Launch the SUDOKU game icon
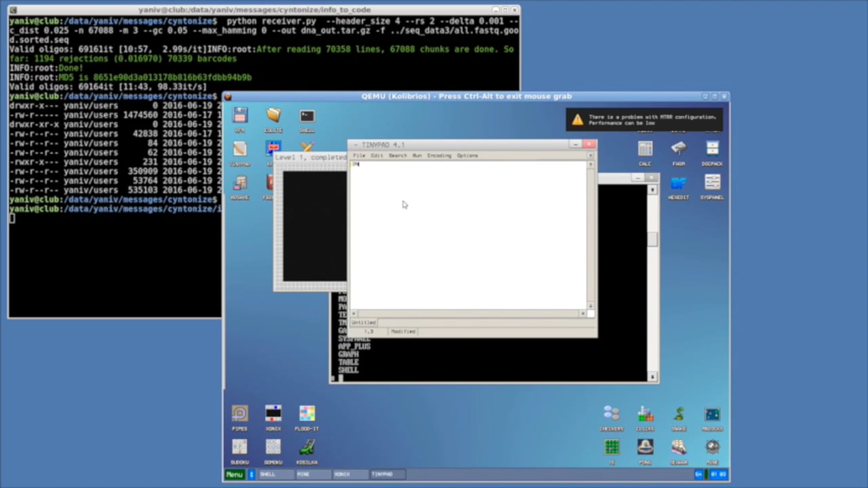Viewport: 868px width, 488px height. tap(239, 447)
